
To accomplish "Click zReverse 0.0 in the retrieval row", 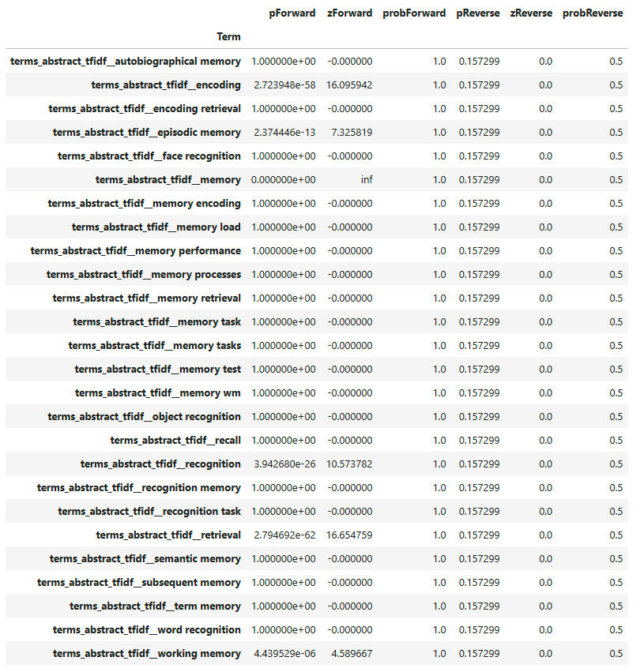I will coord(546,535).
